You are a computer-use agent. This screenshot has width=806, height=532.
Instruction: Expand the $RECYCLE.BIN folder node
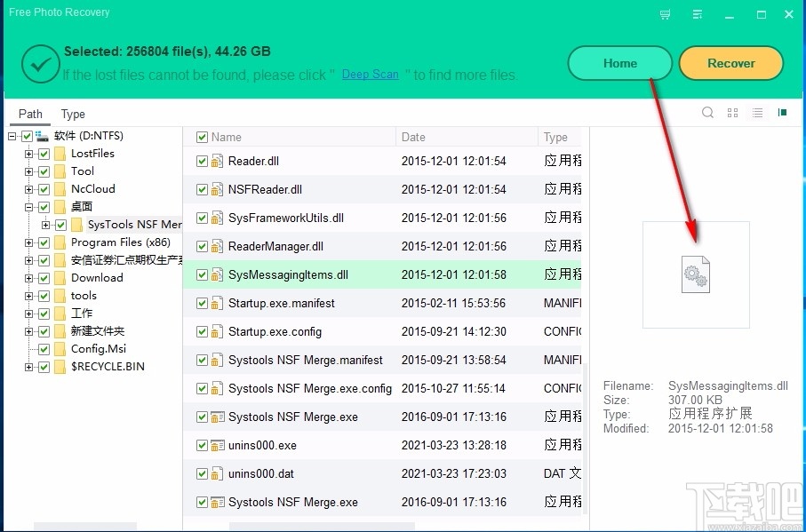pyautogui.click(x=28, y=367)
